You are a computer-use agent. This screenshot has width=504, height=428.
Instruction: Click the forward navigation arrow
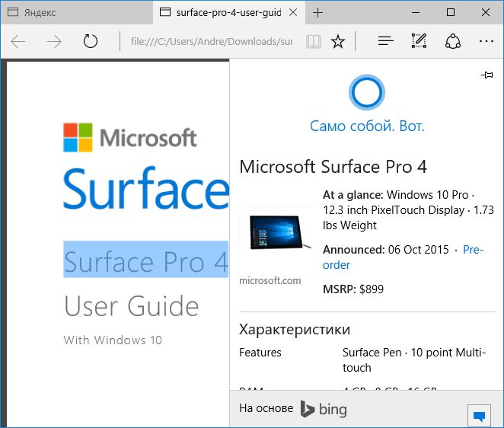pos(54,42)
